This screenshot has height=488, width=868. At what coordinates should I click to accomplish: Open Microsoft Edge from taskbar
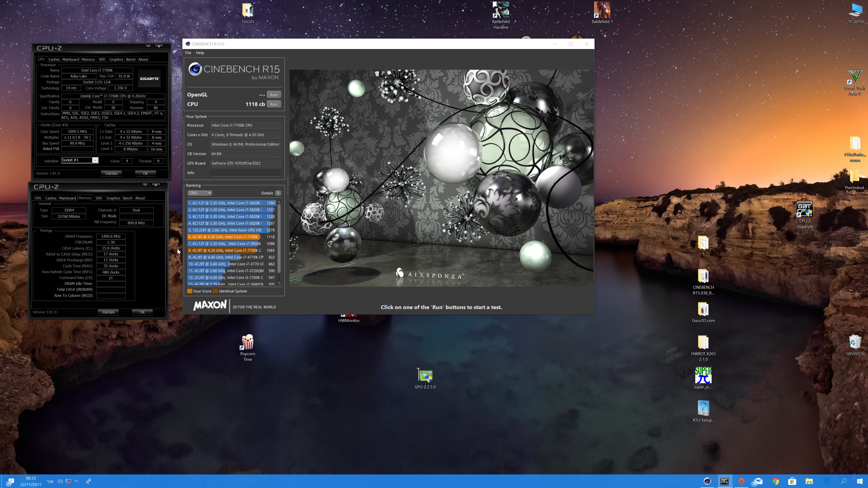pos(826,481)
